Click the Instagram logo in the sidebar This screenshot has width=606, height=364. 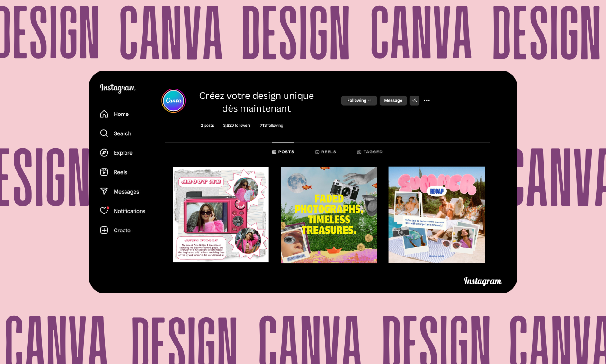click(x=117, y=89)
